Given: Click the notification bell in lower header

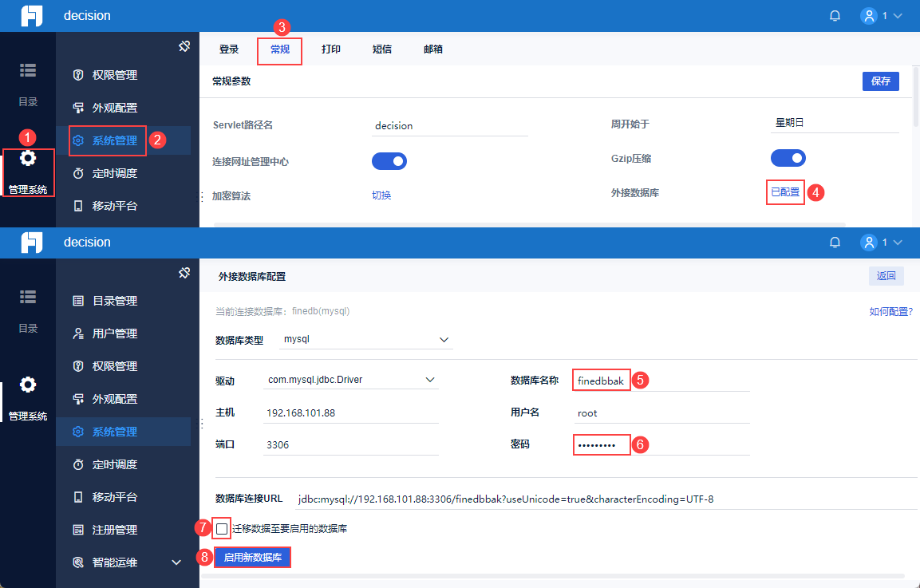Looking at the screenshot, I should (x=835, y=242).
